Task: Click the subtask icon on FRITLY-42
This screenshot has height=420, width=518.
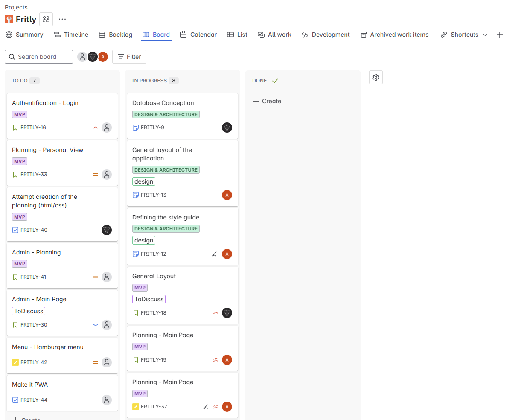Action: point(15,362)
